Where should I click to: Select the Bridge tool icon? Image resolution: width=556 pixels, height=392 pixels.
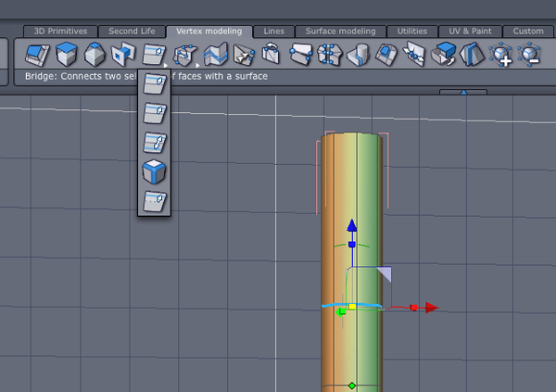pos(123,54)
